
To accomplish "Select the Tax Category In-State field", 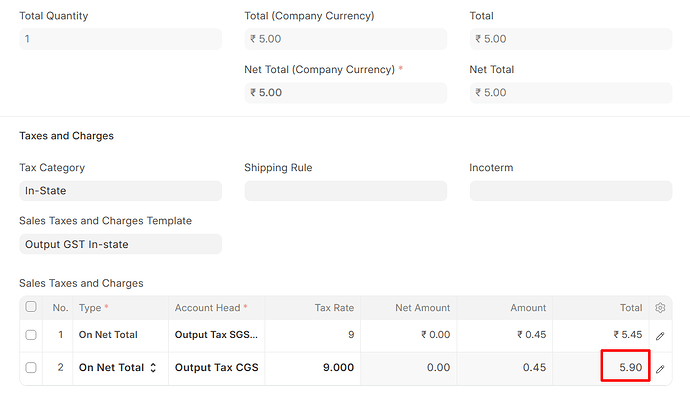I will 121,191.
